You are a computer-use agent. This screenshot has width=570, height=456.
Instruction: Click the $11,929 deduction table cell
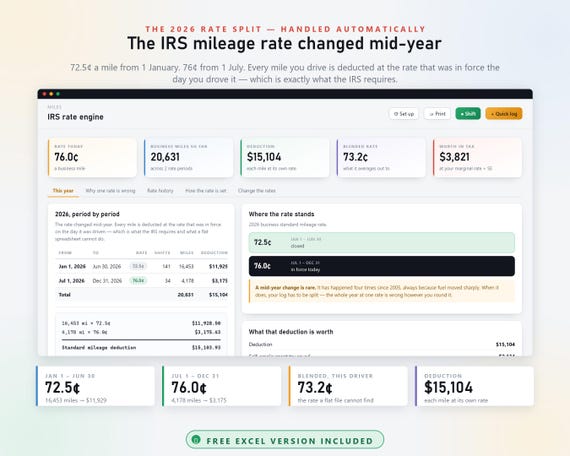[218, 267]
